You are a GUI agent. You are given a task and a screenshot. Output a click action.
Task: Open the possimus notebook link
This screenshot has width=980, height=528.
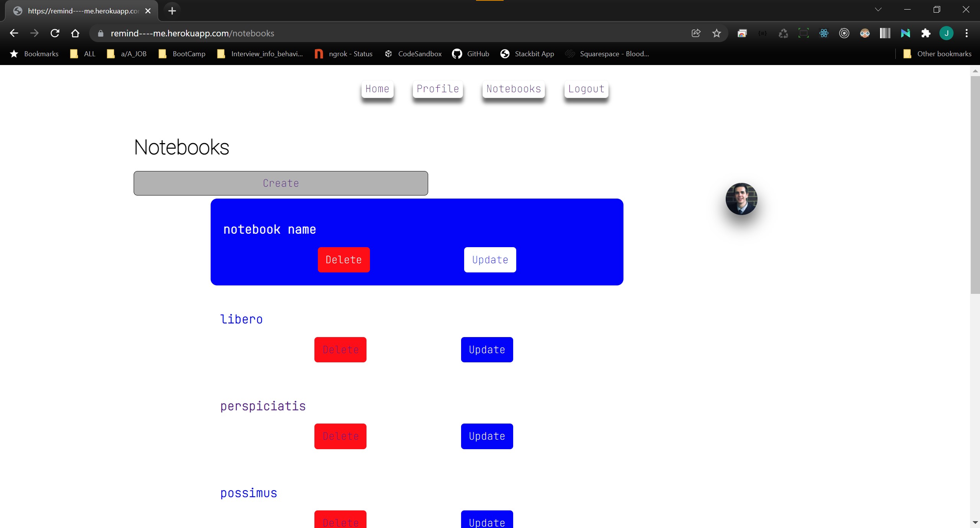pos(249,493)
